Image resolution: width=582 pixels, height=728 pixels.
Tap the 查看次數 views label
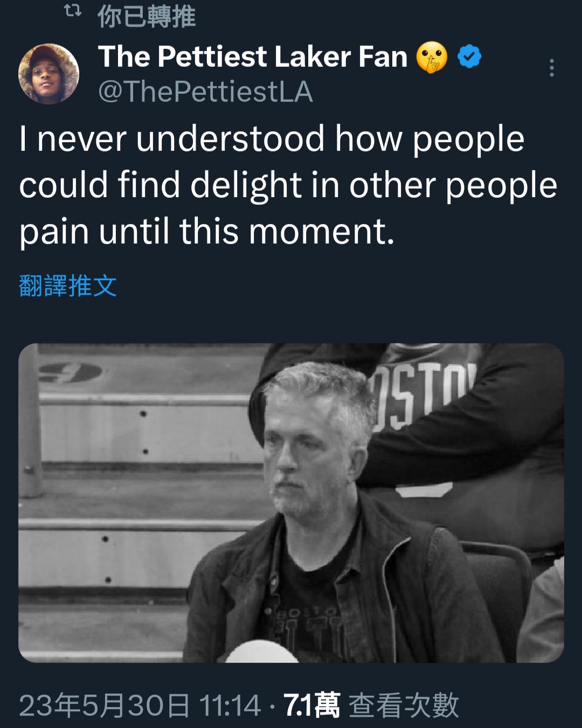point(404,705)
